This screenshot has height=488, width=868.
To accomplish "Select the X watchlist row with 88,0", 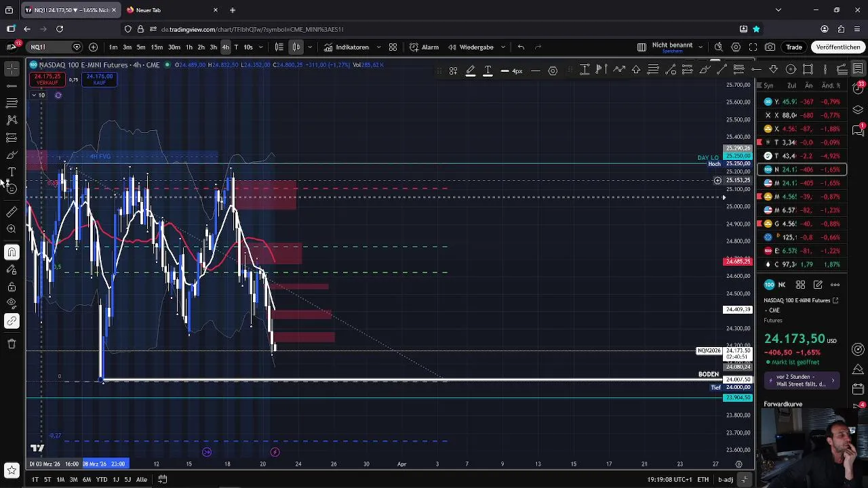I will tap(802, 115).
